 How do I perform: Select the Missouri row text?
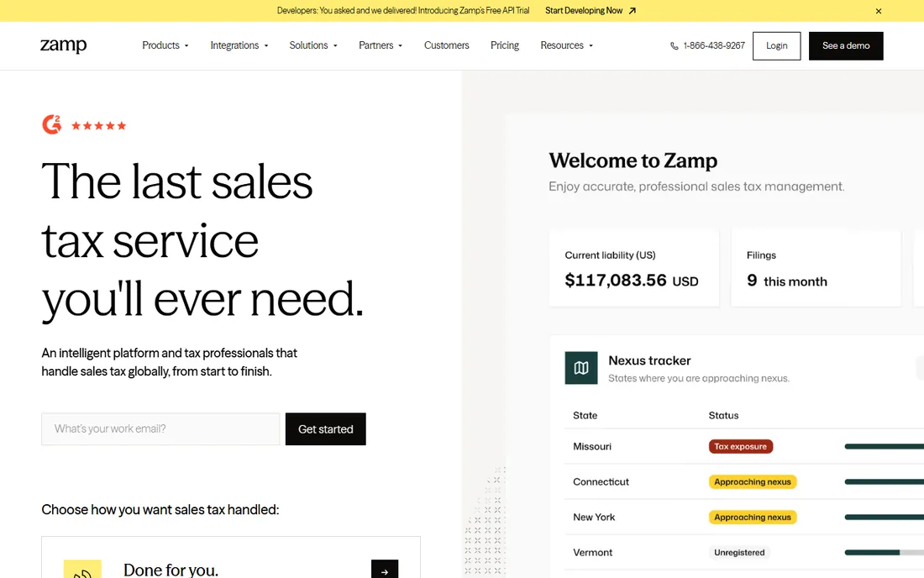[592, 447]
